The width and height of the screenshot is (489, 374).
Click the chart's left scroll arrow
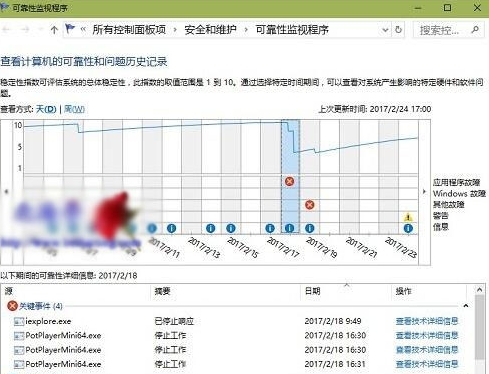coord(6,192)
